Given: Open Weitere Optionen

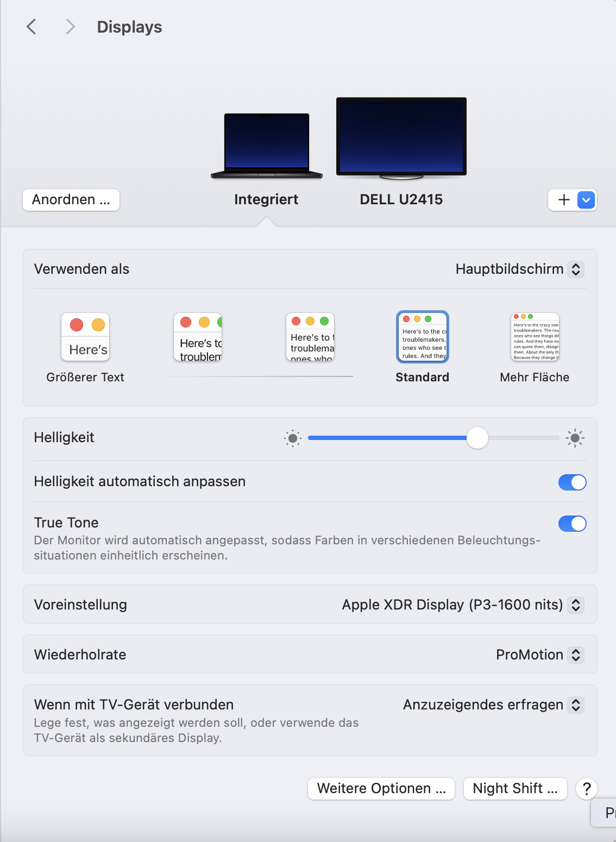Looking at the screenshot, I should click(382, 788).
